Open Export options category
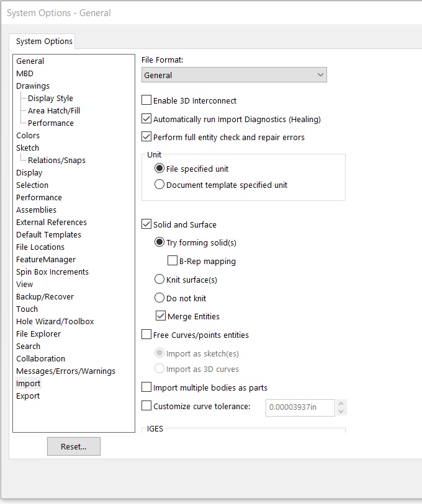Viewport: 422px width, 504px height. click(28, 396)
